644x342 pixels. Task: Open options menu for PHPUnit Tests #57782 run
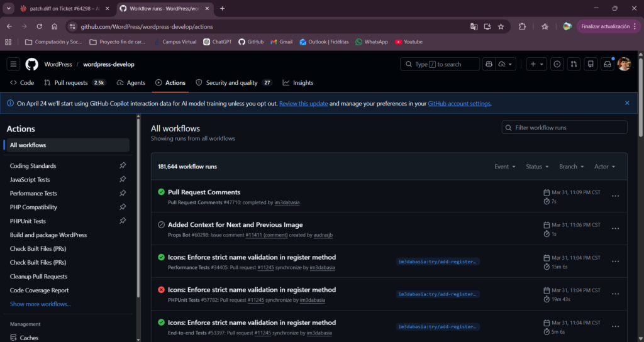tap(615, 294)
